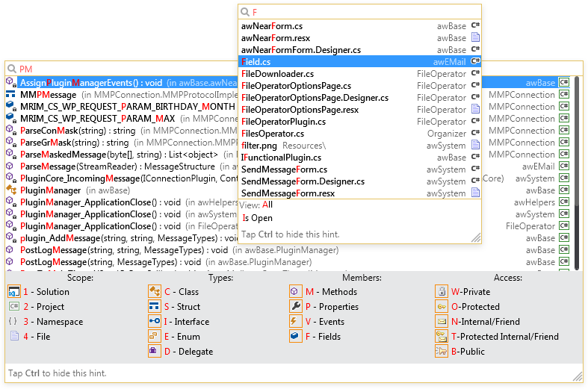
Task: Toggle the Protected Internal/Friend icon
Action: click(x=442, y=337)
